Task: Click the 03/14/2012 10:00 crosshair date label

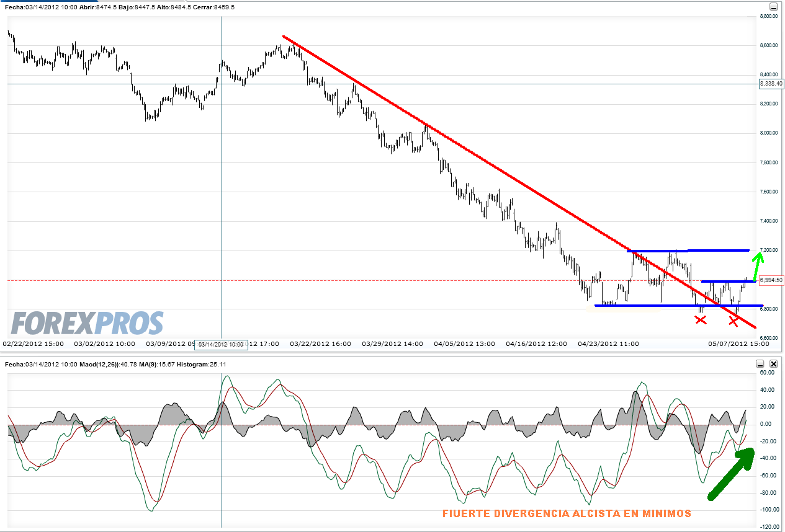Action: (x=221, y=344)
